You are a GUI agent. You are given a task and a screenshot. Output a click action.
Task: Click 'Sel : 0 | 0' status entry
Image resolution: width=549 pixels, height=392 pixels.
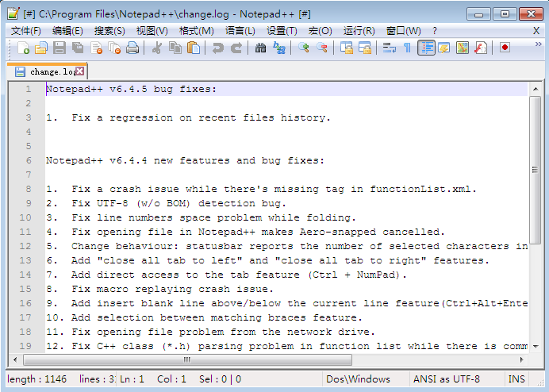pos(220,379)
